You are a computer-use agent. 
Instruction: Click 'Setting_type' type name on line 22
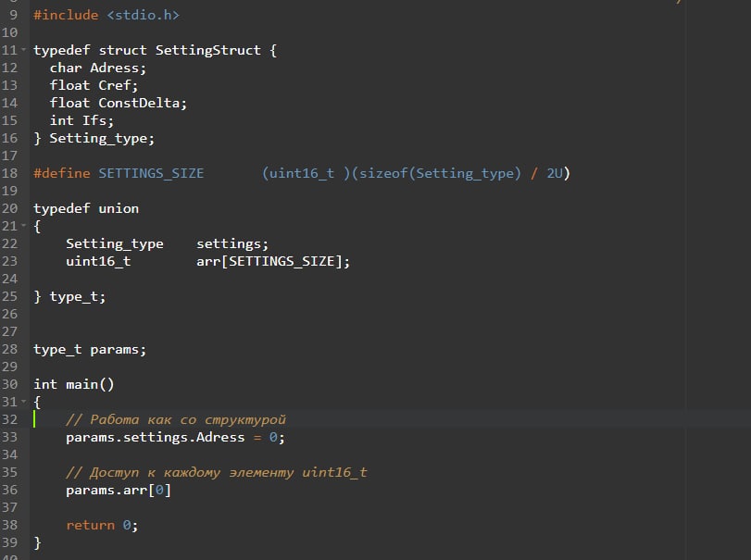pyautogui.click(x=115, y=244)
